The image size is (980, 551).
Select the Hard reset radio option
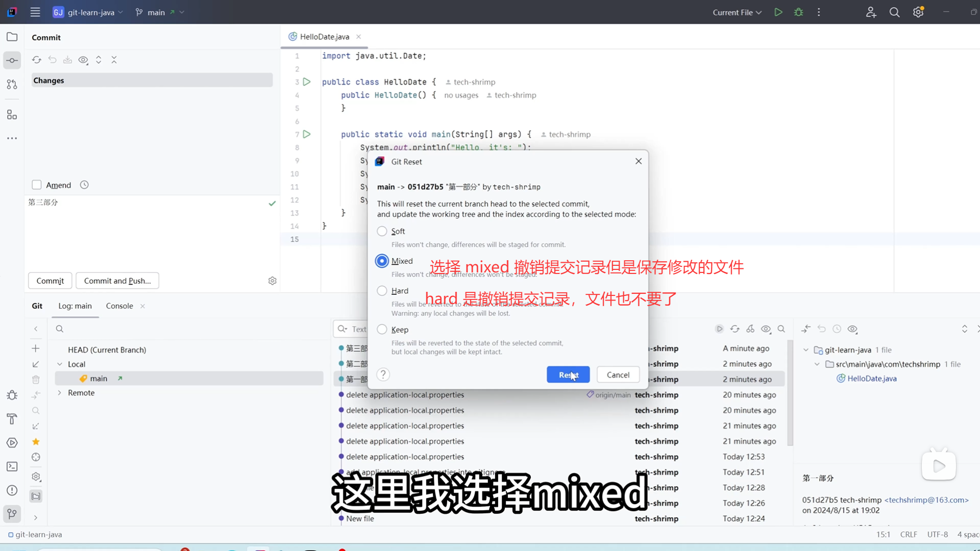tap(382, 291)
